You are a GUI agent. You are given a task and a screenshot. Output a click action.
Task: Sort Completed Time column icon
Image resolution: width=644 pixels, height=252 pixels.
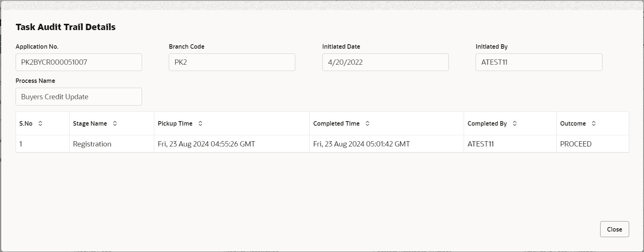tap(367, 123)
